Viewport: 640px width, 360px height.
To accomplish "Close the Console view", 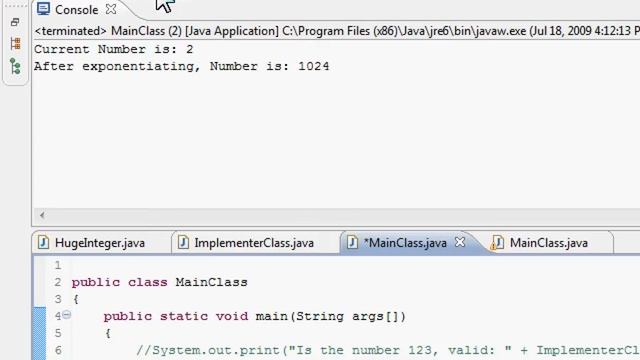I will click(x=111, y=9).
